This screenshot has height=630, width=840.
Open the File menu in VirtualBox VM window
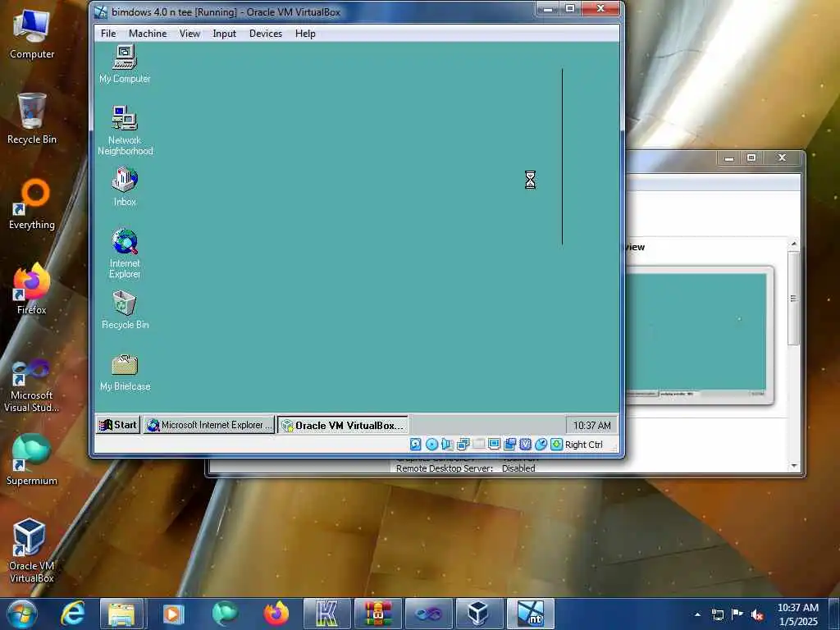click(x=108, y=33)
